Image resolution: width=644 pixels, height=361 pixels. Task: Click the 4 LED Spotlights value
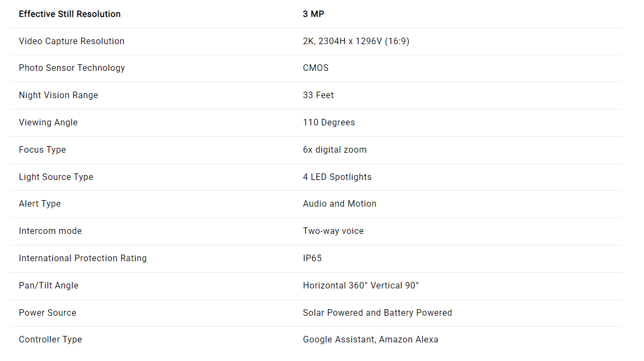(337, 177)
